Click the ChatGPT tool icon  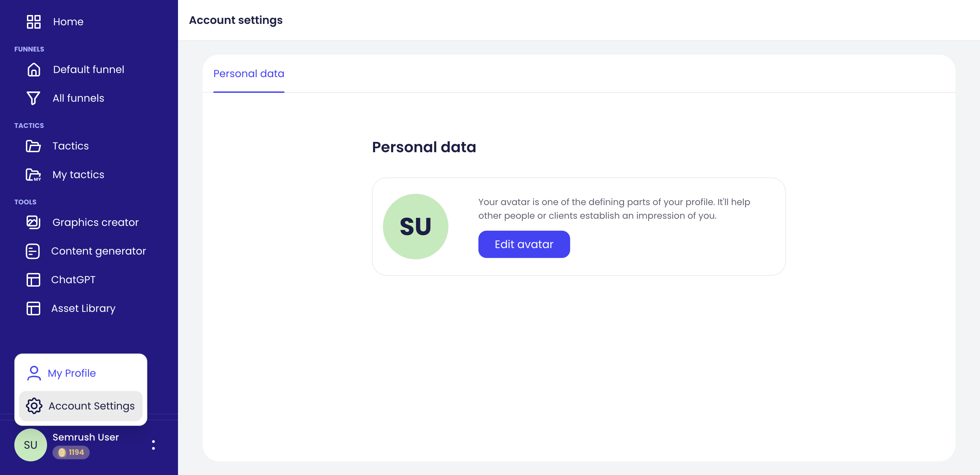coord(33,279)
